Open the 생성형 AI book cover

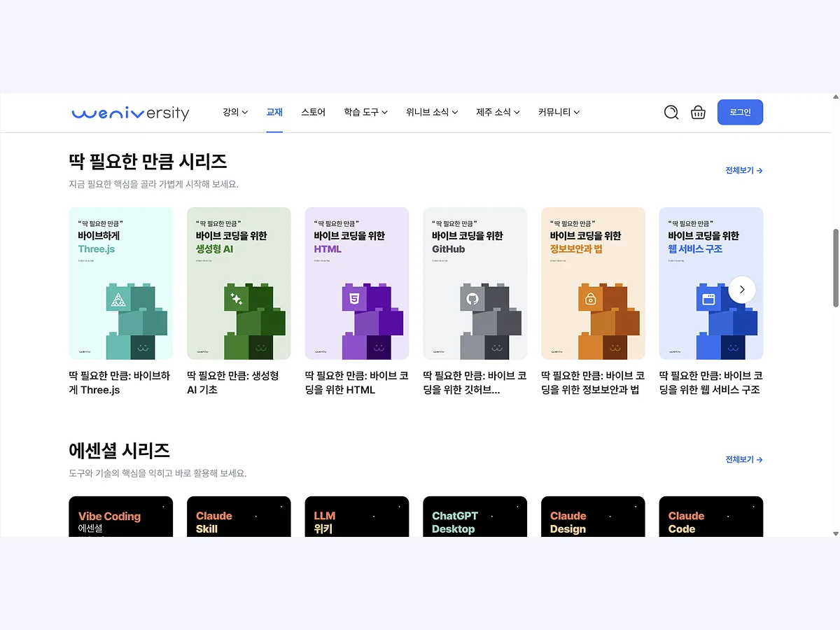239,283
